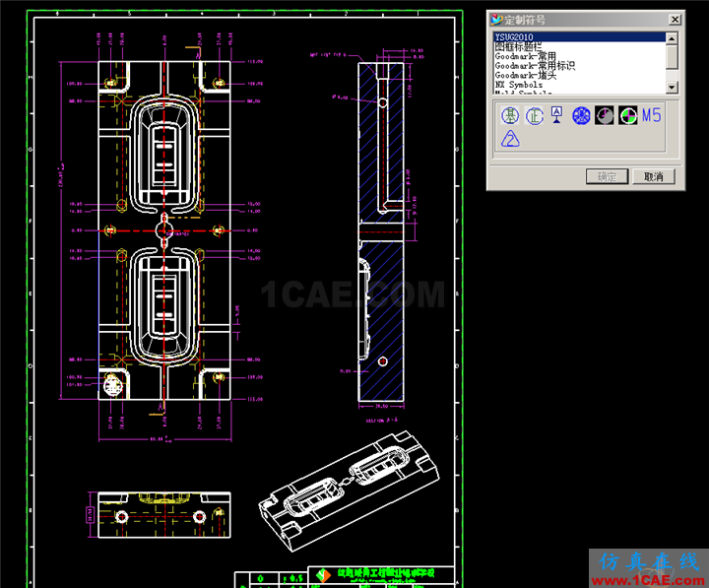Click the bottom side elevation view
Viewport: 709px width, 588px height.
pos(164,515)
